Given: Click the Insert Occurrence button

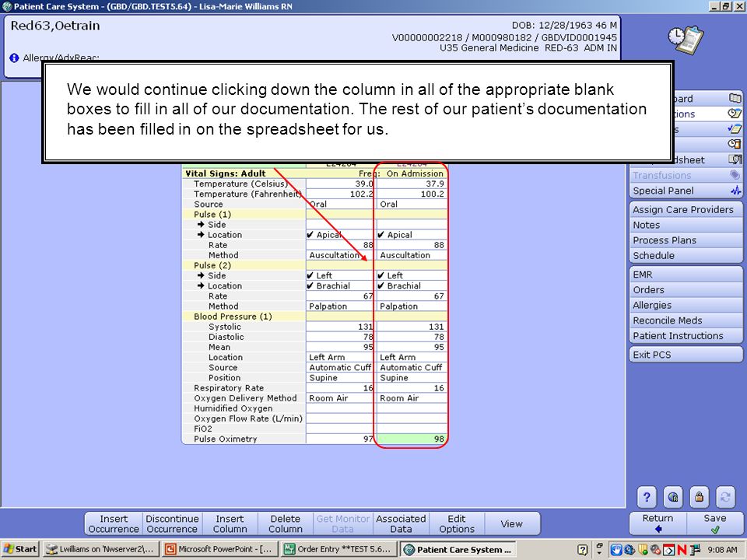Looking at the screenshot, I should [114, 523].
